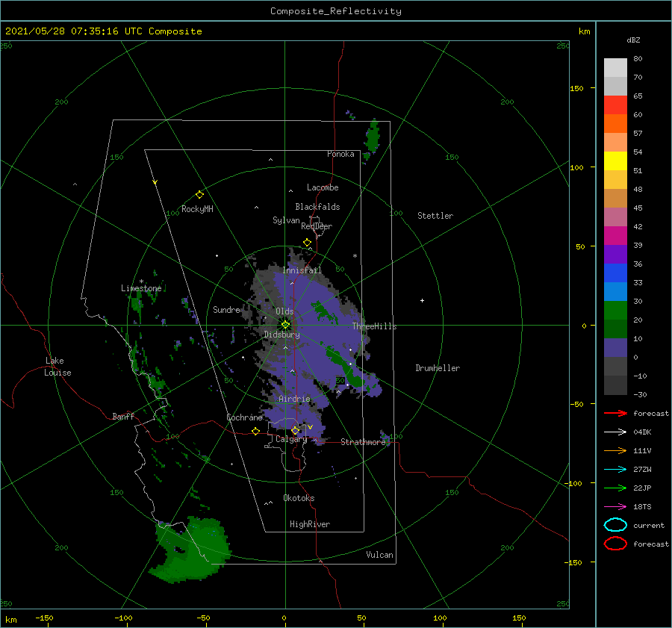This screenshot has height=628, width=672.
Task: Select the bright green 20-30 dBZ swatch
Action: coord(615,311)
